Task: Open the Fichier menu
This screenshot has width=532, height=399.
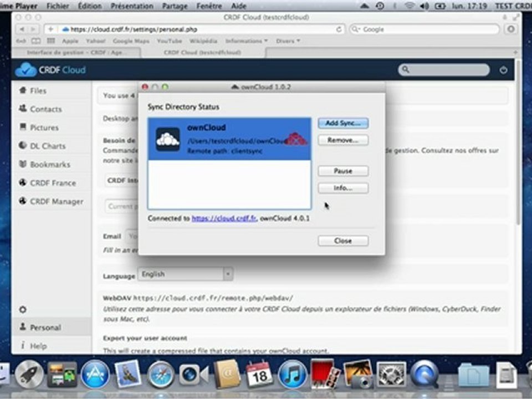Action: click(x=58, y=6)
